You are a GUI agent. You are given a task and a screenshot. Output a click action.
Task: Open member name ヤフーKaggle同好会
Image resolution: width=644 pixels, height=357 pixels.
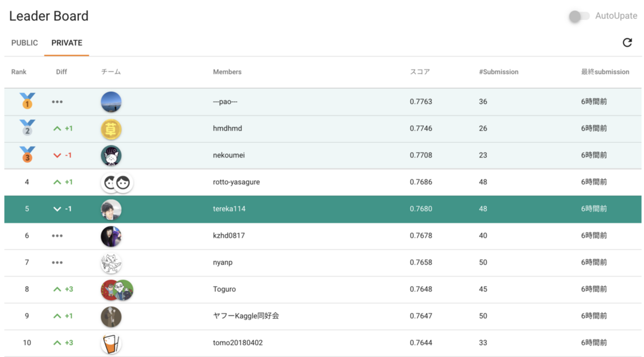pos(246,316)
